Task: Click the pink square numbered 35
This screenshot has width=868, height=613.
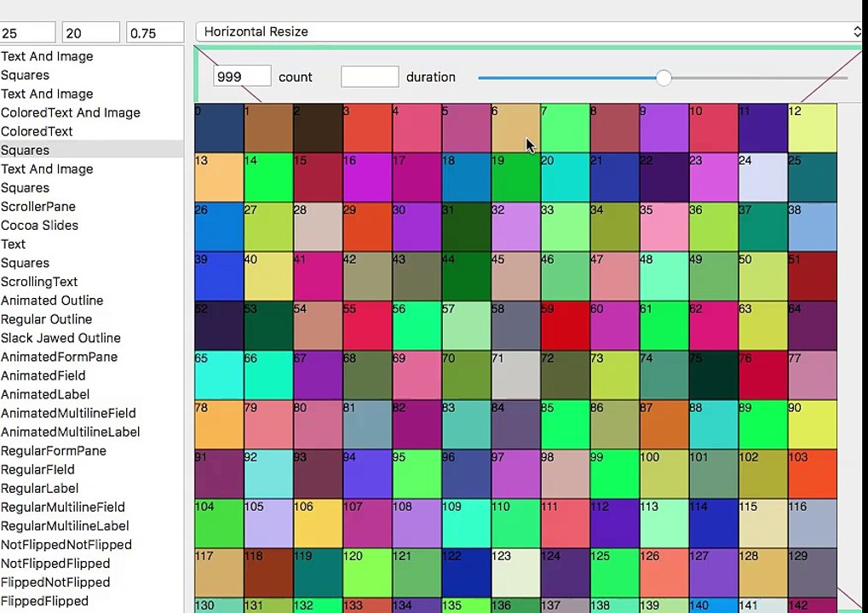Action: (x=664, y=226)
